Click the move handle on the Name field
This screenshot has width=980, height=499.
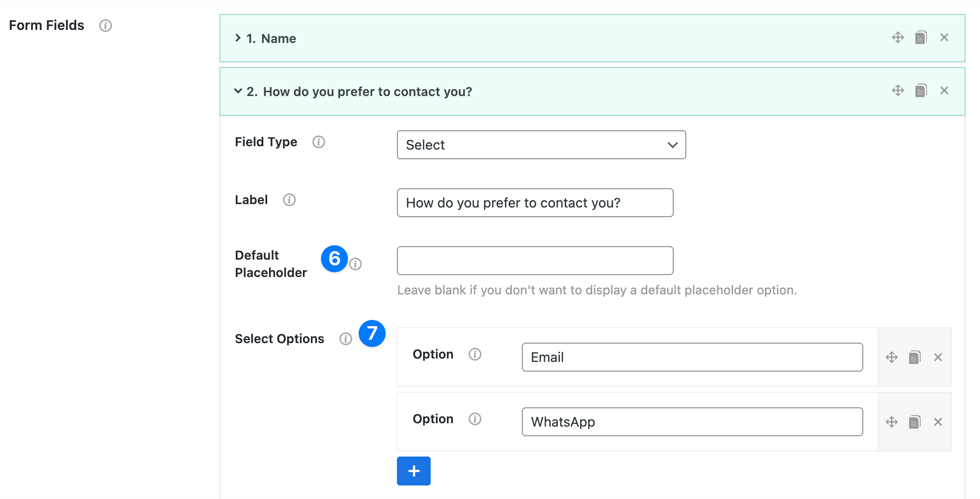coord(898,38)
